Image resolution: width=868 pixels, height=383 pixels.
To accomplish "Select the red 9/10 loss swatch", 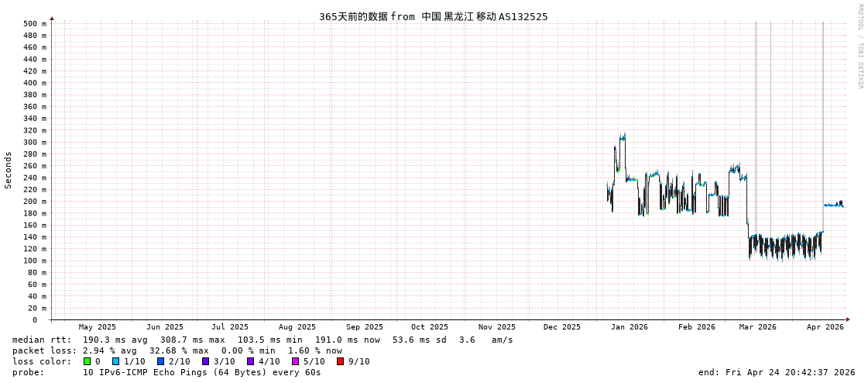I will (x=340, y=361).
